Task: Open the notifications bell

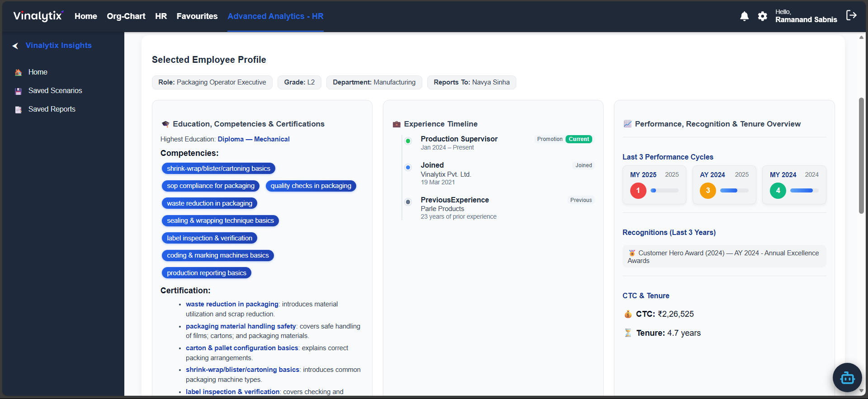Action: click(x=744, y=16)
